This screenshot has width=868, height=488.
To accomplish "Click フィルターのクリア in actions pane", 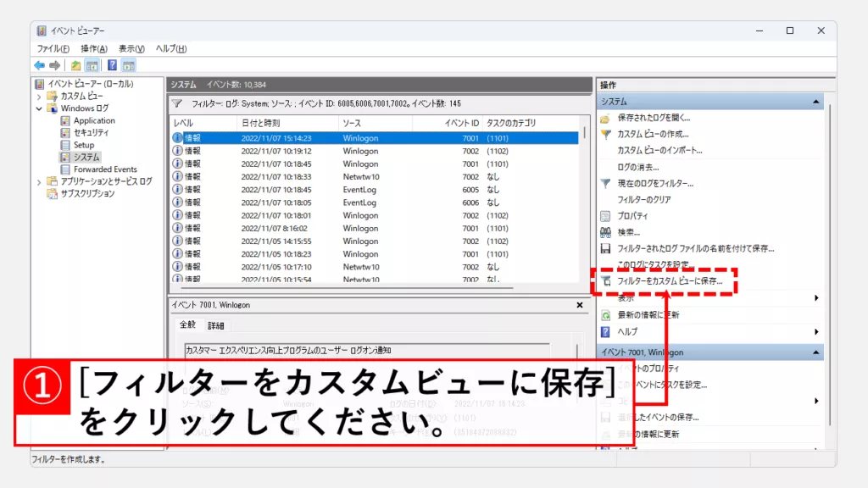I will coord(644,199).
